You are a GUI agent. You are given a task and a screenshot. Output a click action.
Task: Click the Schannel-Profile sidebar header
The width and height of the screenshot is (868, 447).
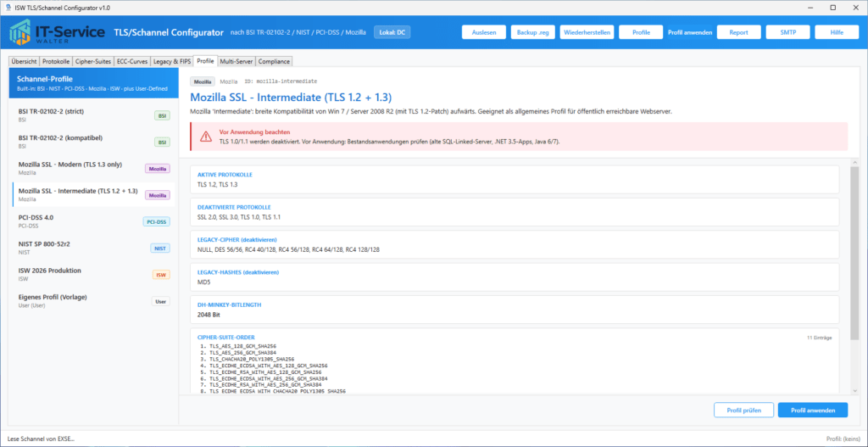click(93, 83)
